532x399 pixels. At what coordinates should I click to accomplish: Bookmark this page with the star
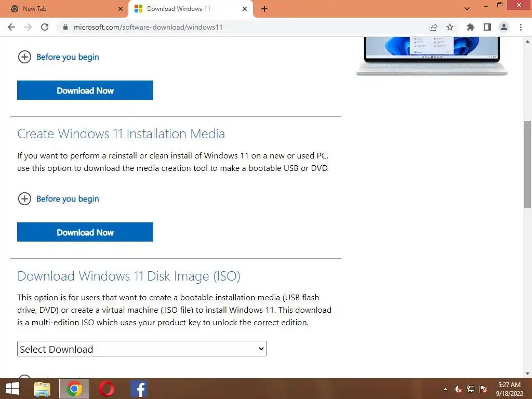pos(450,27)
